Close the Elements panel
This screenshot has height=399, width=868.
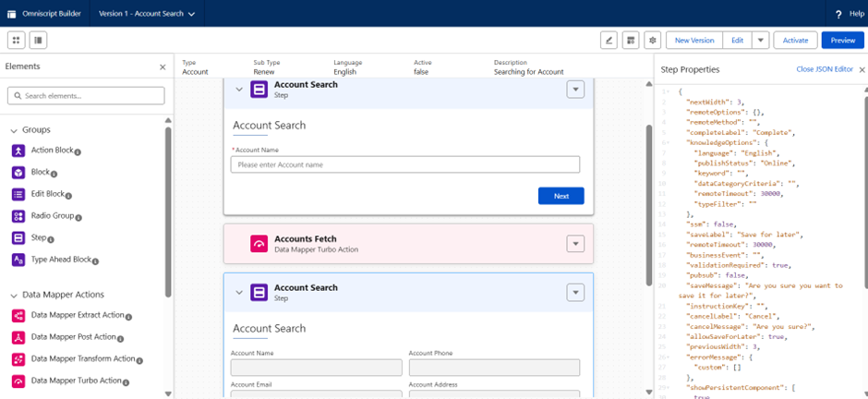click(163, 66)
